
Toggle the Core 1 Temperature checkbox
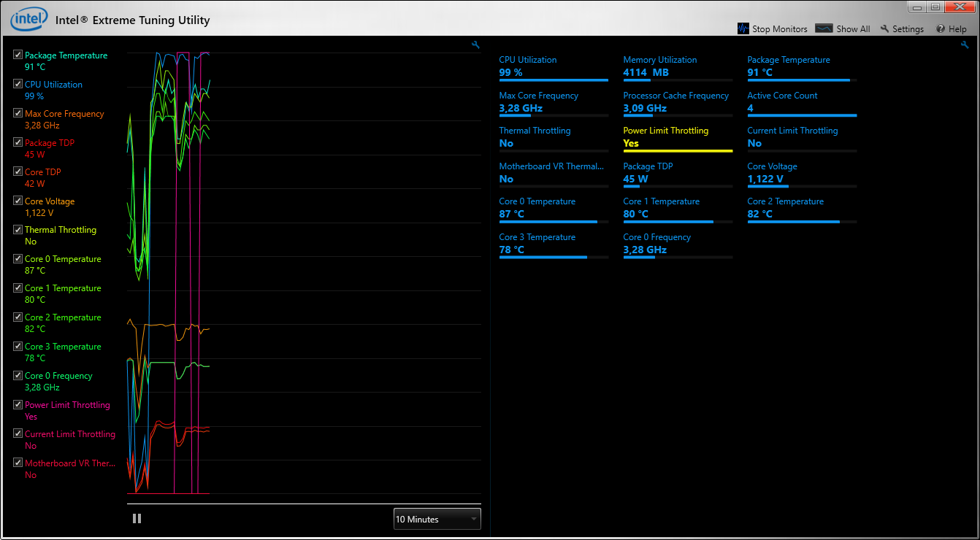(x=18, y=288)
